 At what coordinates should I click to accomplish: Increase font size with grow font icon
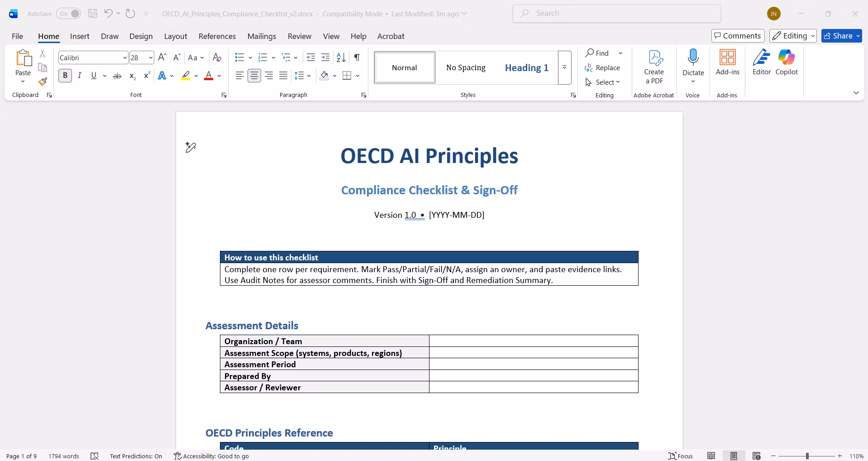tap(162, 58)
